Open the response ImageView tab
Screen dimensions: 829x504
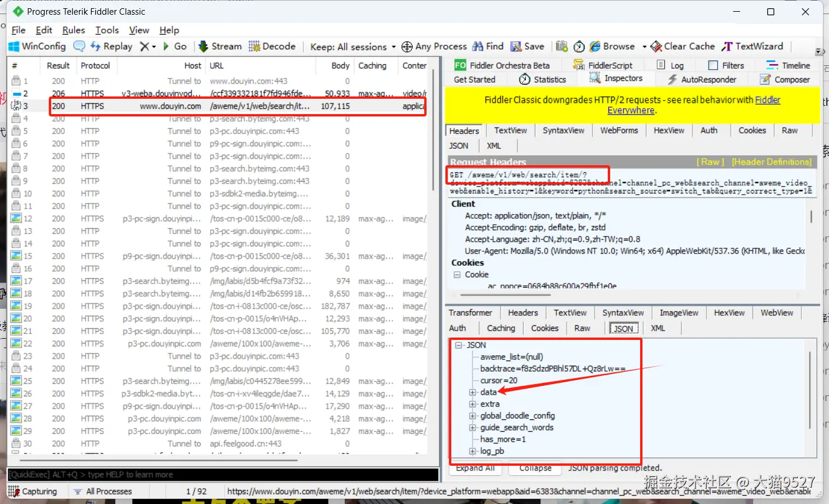pyautogui.click(x=679, y=313)
